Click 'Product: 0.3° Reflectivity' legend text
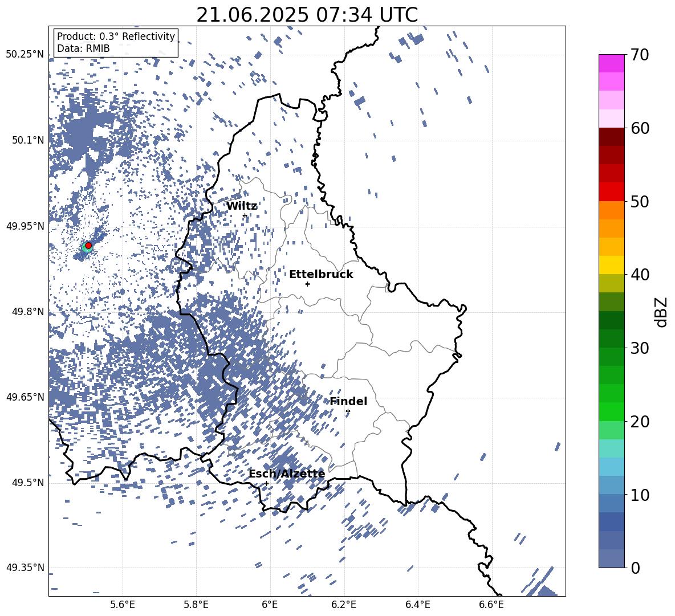The height and width of the screenshot is (616, 675). 116,36
